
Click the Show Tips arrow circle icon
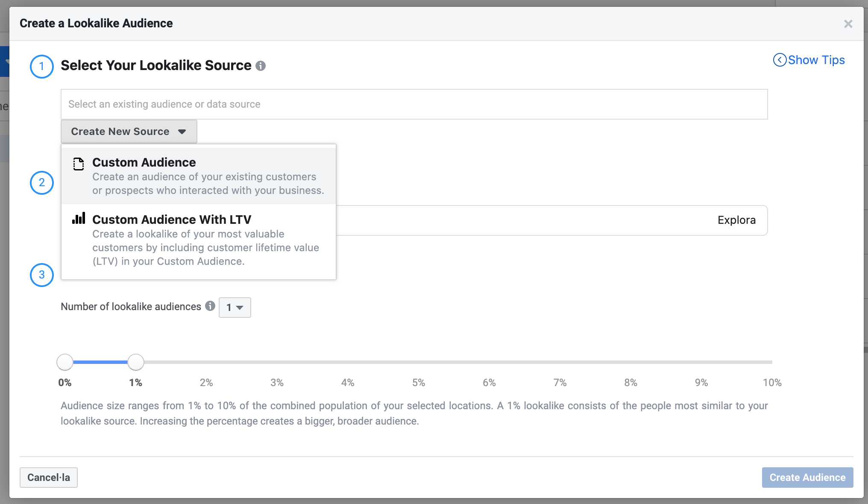[780, 60]
